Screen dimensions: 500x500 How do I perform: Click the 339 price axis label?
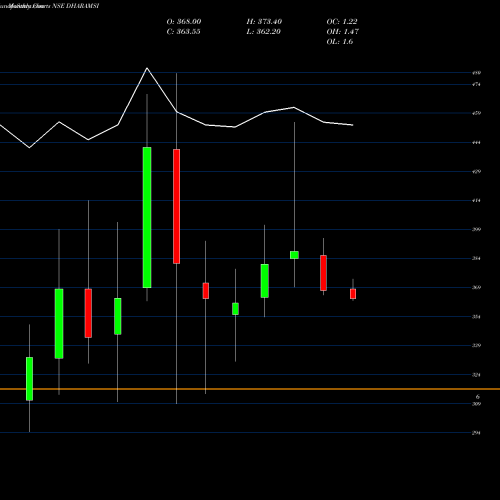[476, 346]
